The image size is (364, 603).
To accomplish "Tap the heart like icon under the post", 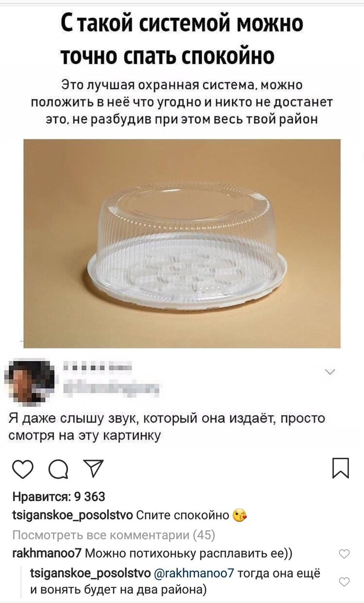I will click(x=23, y=469).
